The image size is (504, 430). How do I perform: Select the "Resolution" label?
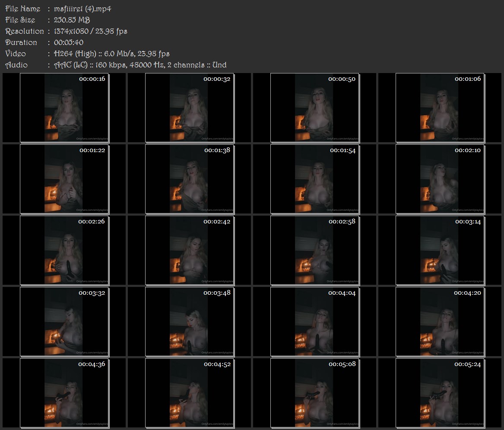pos(25,31)
